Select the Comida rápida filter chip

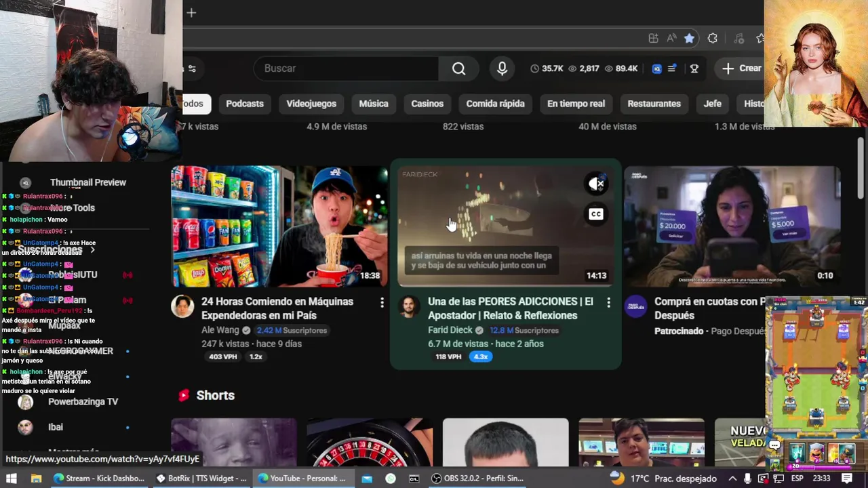tap(496, 104)
